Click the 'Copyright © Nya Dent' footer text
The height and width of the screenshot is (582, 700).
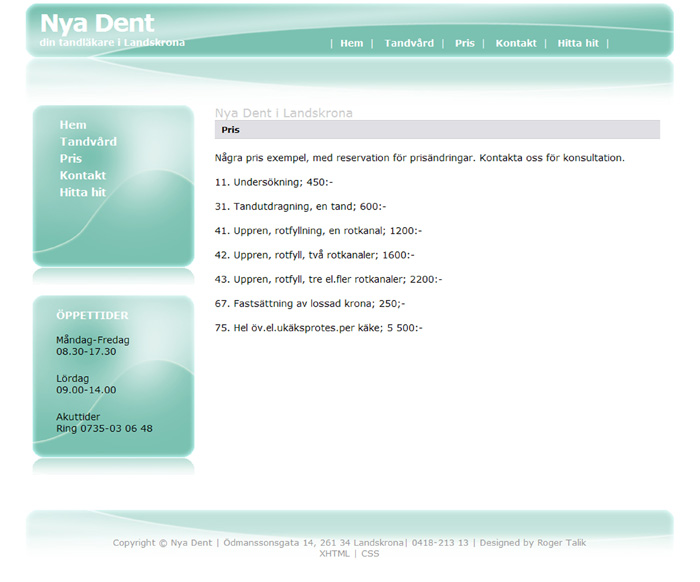coord(162,543)
